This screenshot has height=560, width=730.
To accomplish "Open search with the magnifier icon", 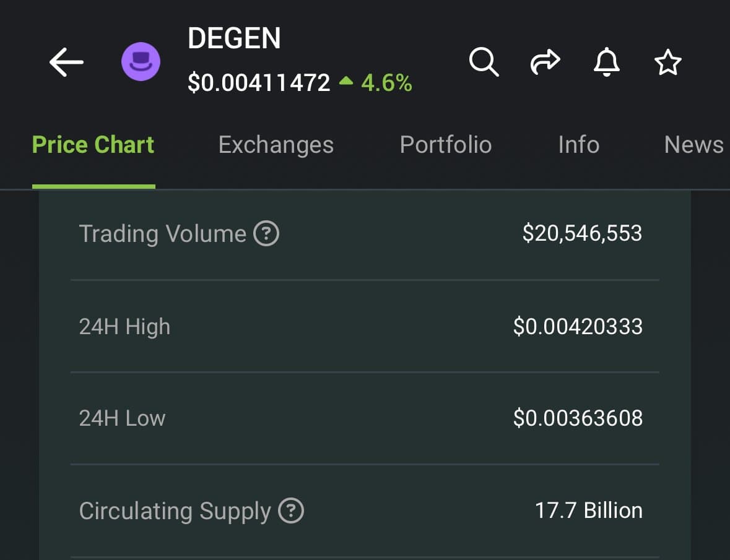I will 483,62.
